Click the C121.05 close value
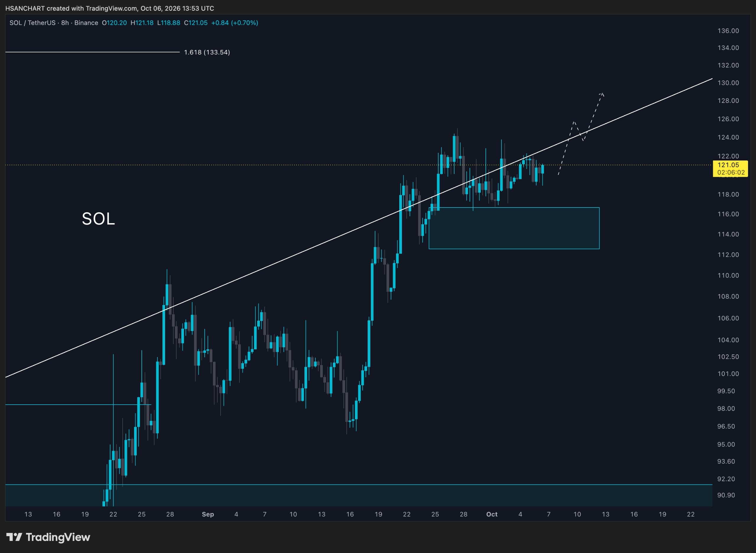The height and width of the screenshot is (553, 756). pyautogui.click(x=195, y=23)
